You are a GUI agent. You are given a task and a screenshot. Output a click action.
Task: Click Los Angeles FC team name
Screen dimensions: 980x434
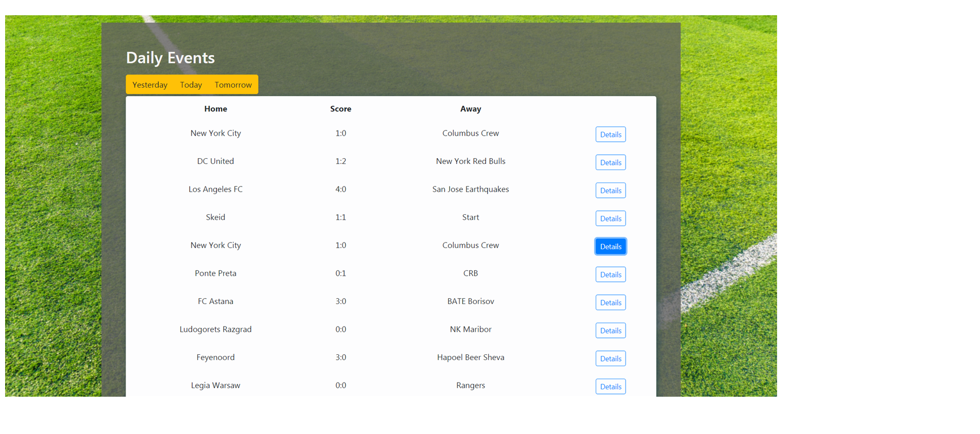coord(215,189)
